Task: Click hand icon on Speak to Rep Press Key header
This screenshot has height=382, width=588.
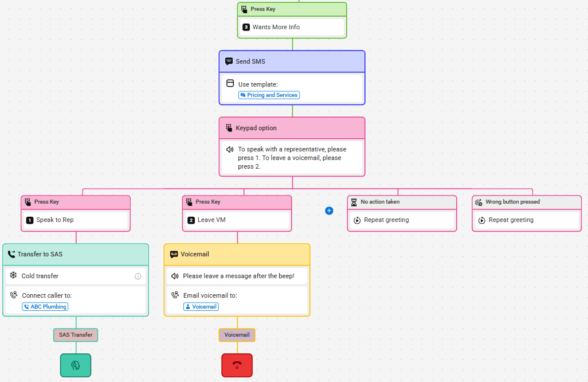Action: [x=28, y=202]
